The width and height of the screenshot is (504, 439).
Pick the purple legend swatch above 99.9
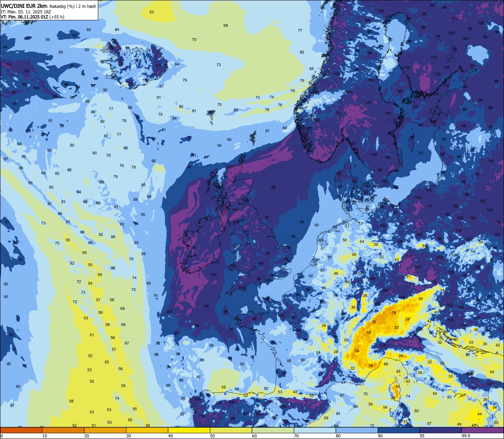482,430
